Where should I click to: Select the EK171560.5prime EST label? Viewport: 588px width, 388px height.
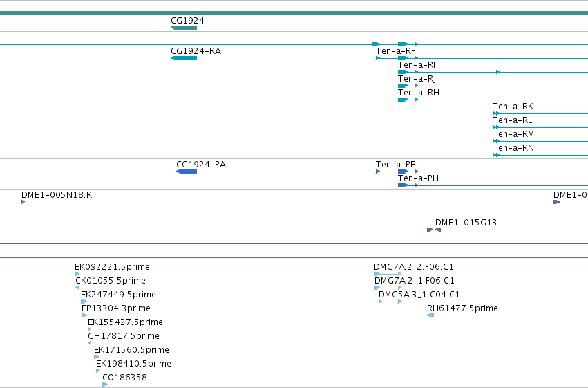(131, 350)
